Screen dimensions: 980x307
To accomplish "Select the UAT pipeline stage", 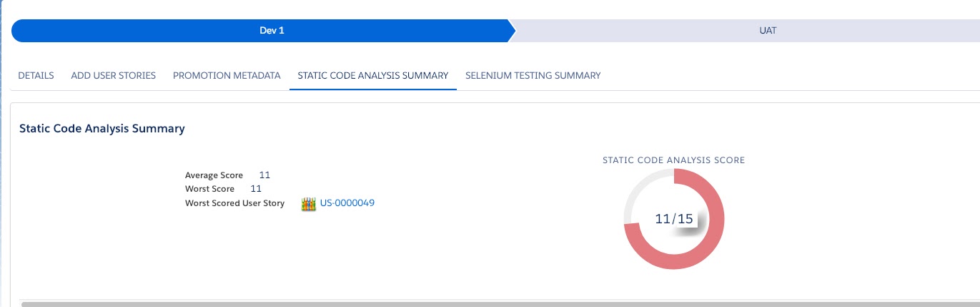I will pos(768,31).
